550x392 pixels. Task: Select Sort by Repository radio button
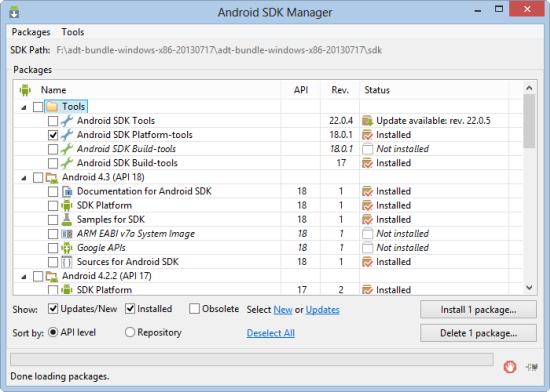click(130, 332)
